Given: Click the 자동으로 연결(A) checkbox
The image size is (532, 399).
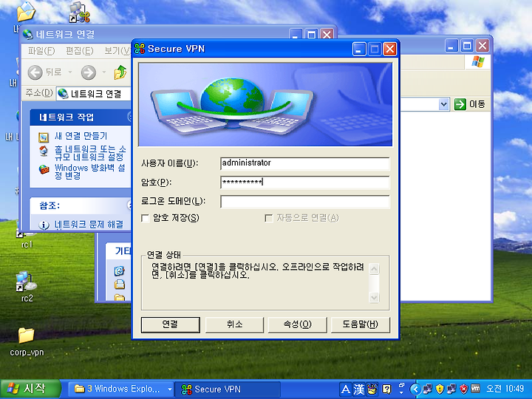Looking at the screenshot, I should 269,218.
